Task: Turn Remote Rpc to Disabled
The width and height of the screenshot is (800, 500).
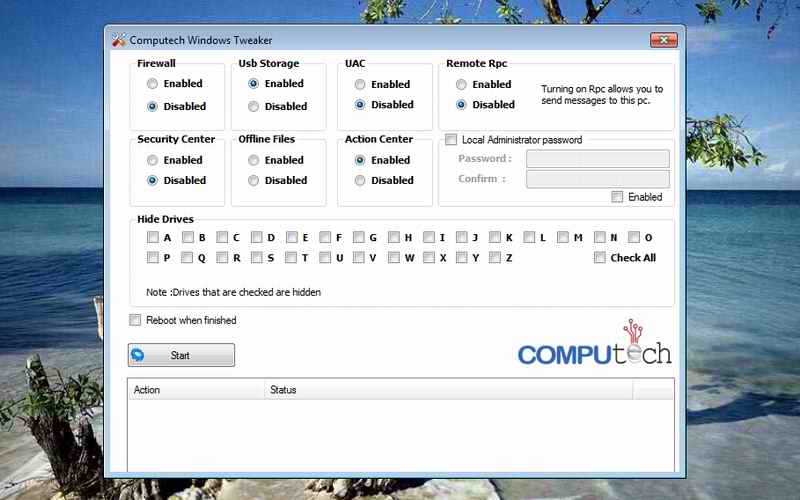Action: [461, 105]
